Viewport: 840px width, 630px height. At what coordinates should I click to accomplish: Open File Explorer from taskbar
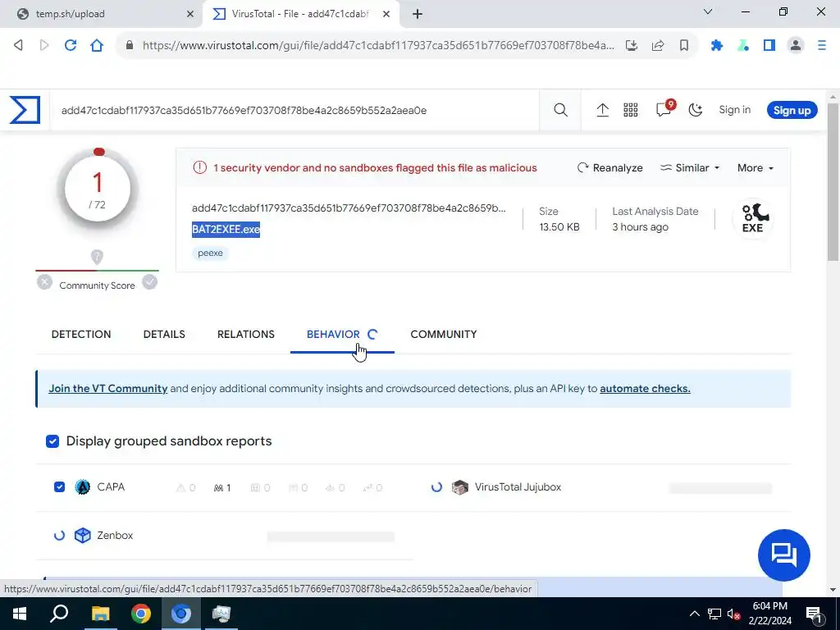tap(100, 614)
